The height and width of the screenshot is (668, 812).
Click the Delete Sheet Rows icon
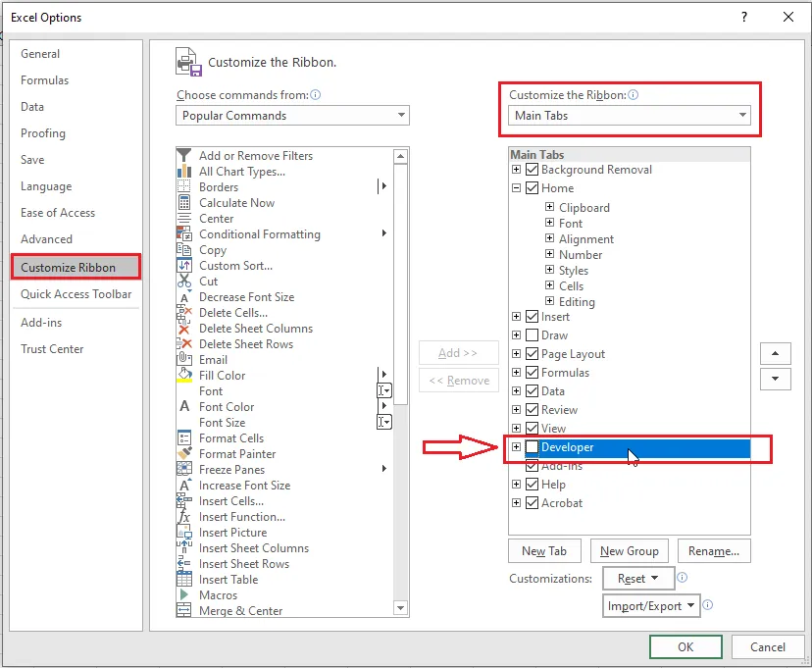(183, 344)
